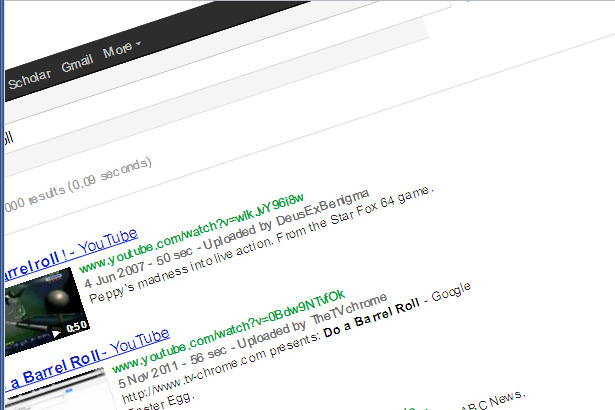Viewport: 615px width, 410px height.
Task: Open Gmail from the top bar
Action: pos(77,63)
